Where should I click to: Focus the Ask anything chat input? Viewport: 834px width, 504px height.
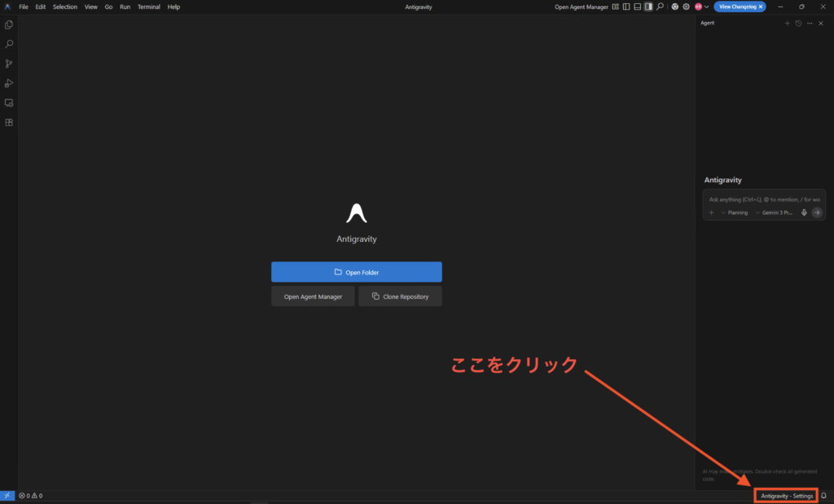764,199
